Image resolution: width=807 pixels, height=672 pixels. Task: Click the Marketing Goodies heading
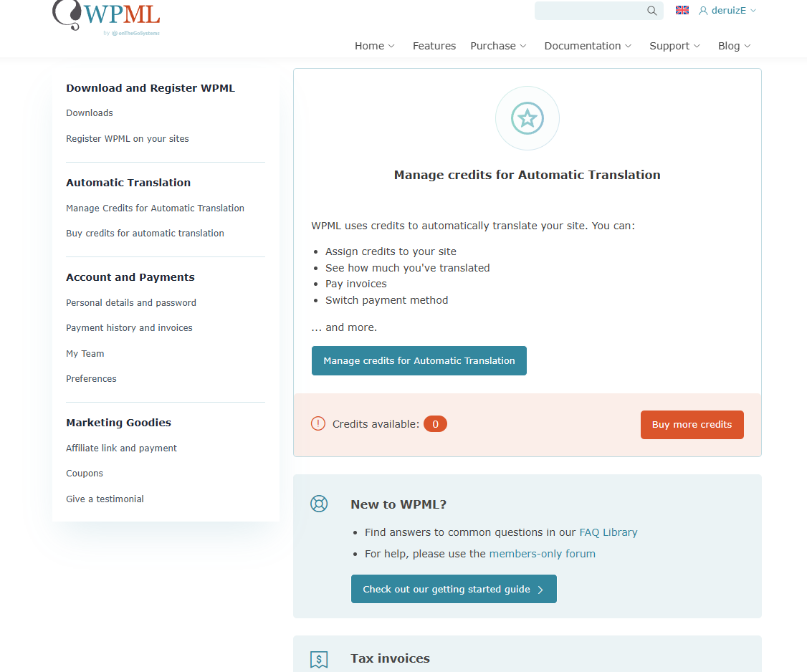point(118,423)
